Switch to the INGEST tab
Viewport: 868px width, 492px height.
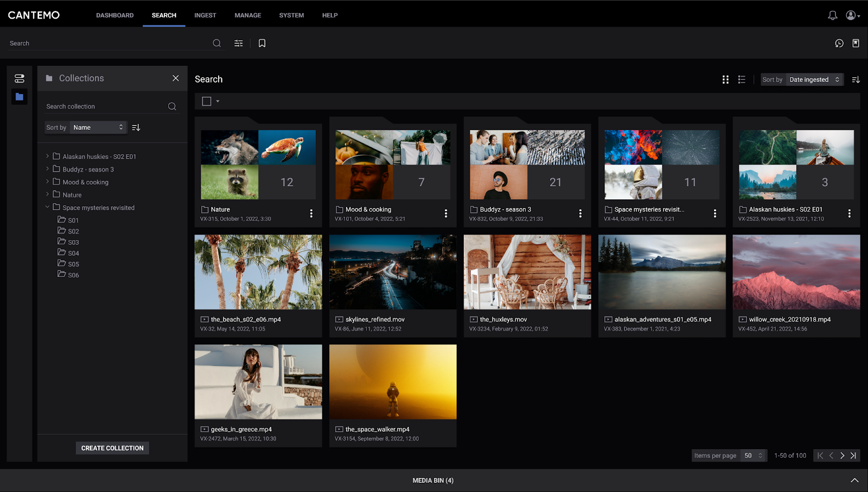coord(205,15)
